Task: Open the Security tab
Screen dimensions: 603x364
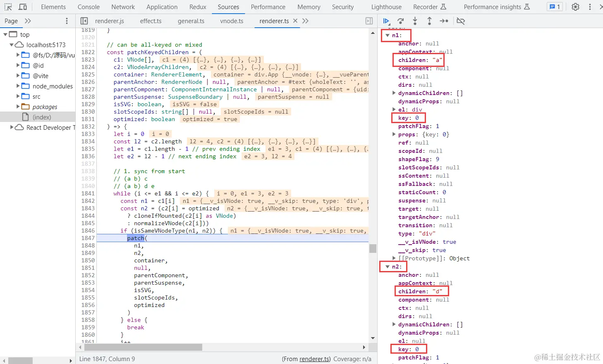Action: [x=343, y=7]
